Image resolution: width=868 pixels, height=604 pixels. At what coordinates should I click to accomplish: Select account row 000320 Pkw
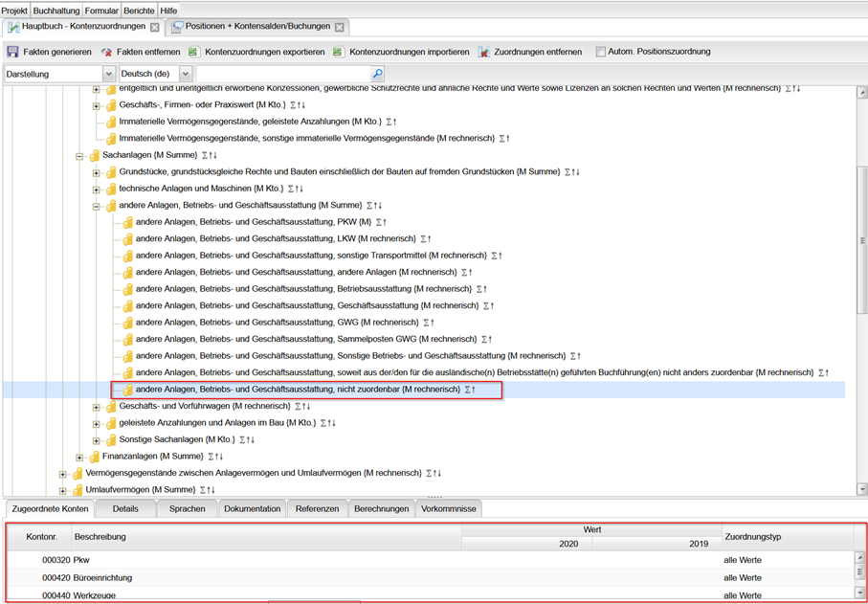431,560
